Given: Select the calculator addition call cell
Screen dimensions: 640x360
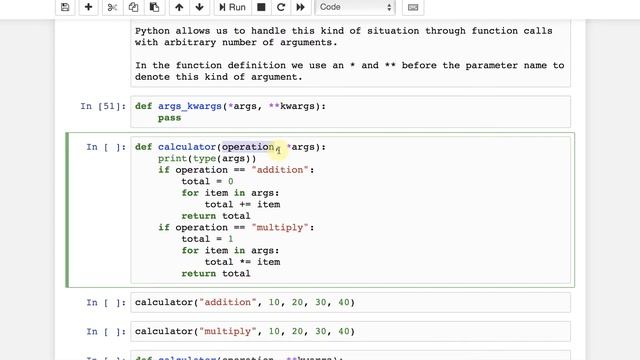Looking at the screenshot, I should point(350,302).
